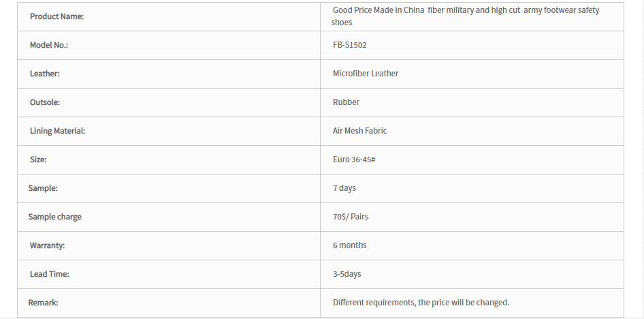The width and height of the screenshot is (644, 319).
Task: Click the Leather label cell
Action: [x=169, y=74]
